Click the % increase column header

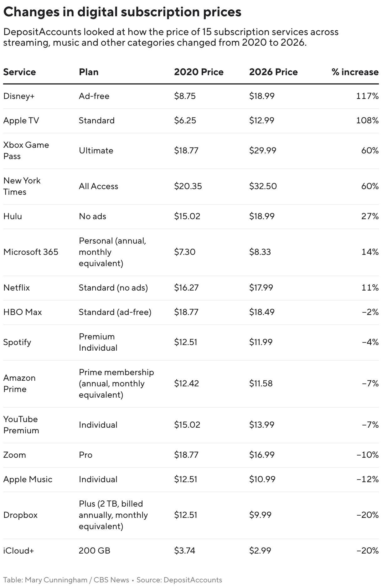[355, 72]
